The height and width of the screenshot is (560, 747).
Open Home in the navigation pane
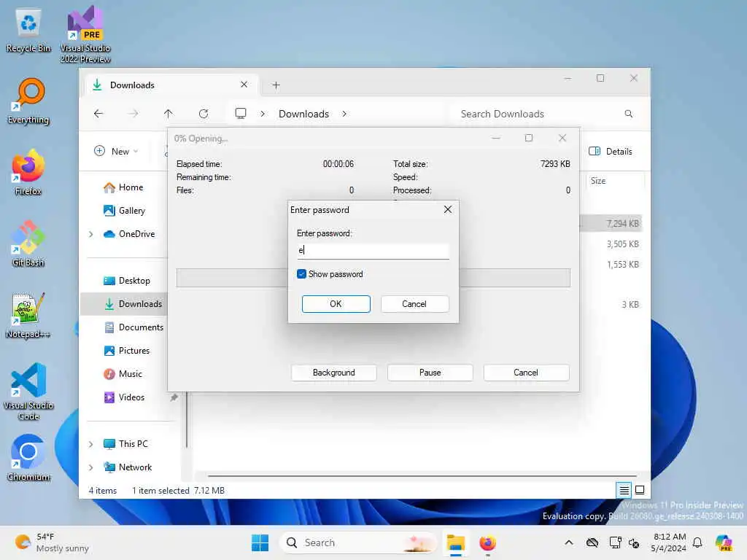[123, 187]
